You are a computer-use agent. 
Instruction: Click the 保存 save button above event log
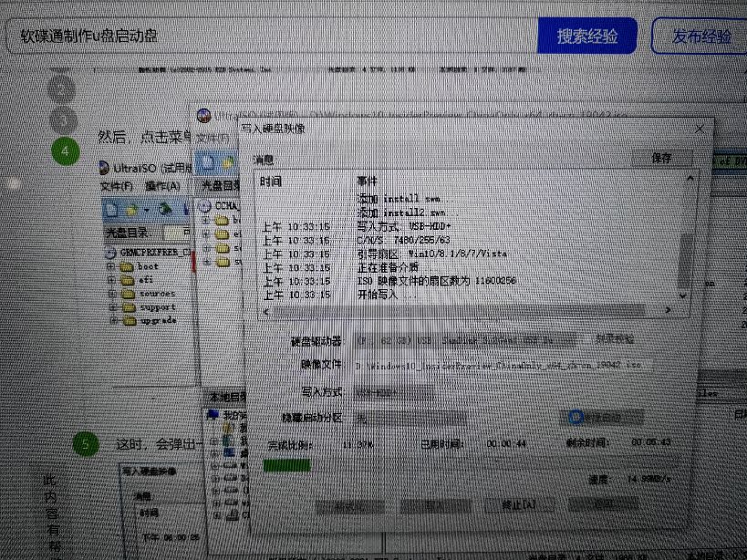click(662, 157)
